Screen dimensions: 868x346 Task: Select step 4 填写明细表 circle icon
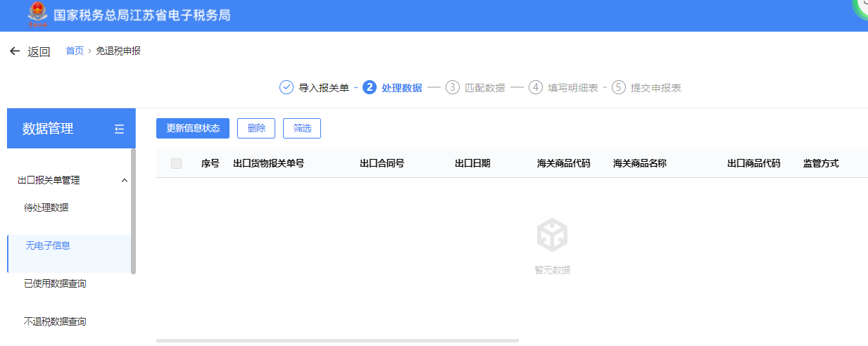536,88
